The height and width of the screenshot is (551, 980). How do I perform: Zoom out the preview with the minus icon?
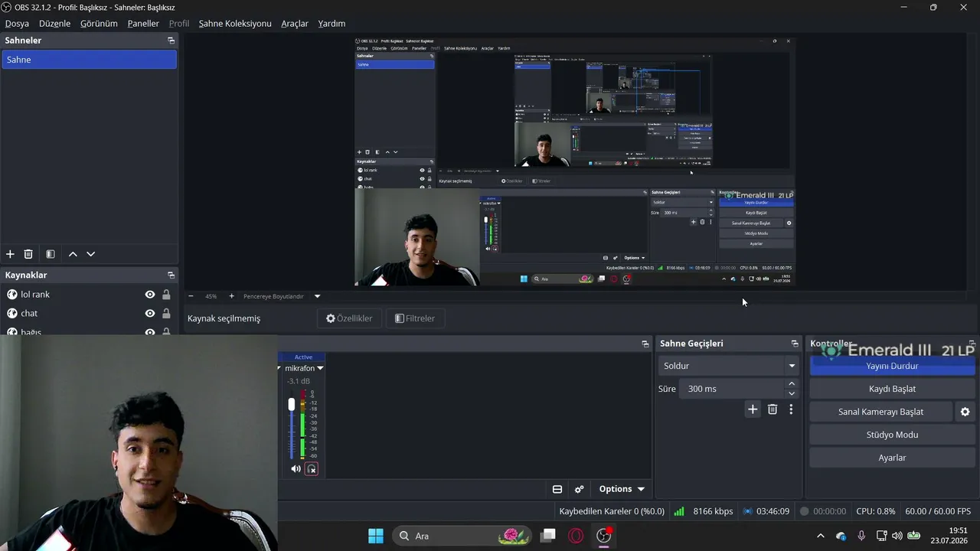191,296
